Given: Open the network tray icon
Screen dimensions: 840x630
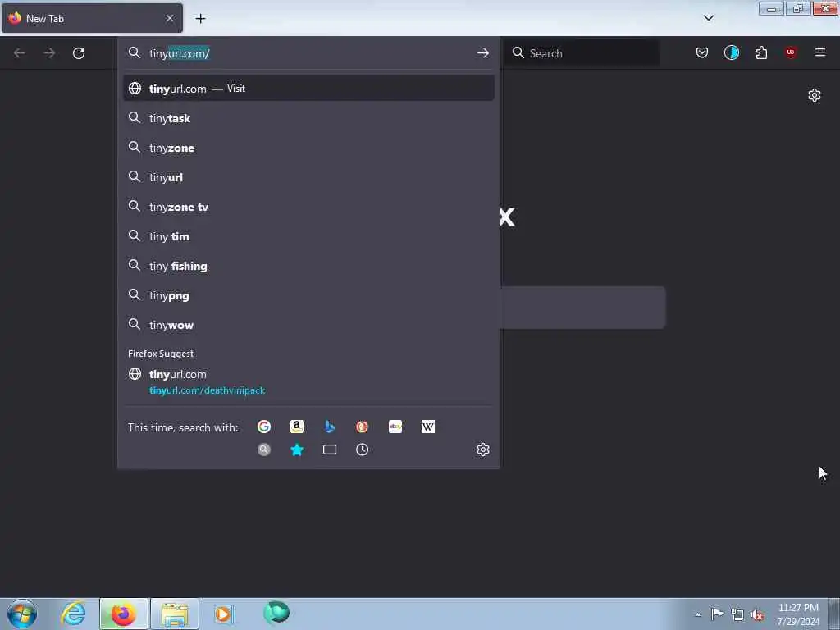Looking at the screenshot, I should point(737,615).
